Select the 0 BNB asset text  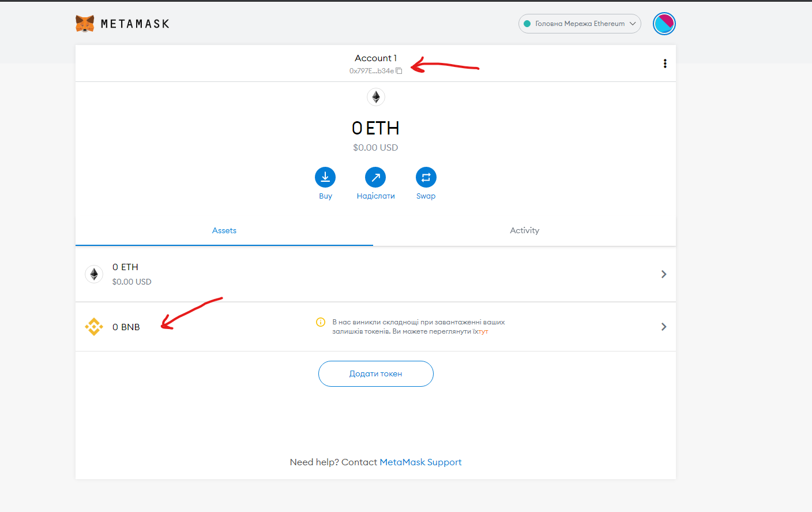[x=126, y=327]
